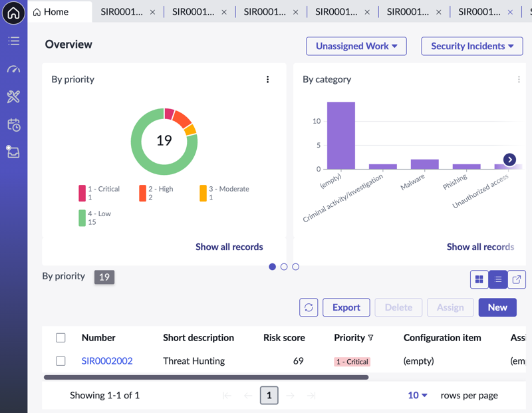The height and width of the screenshot is (413, 532).
Task: Open the list menu icon in sidebar
Action: [x=13, y=41]
